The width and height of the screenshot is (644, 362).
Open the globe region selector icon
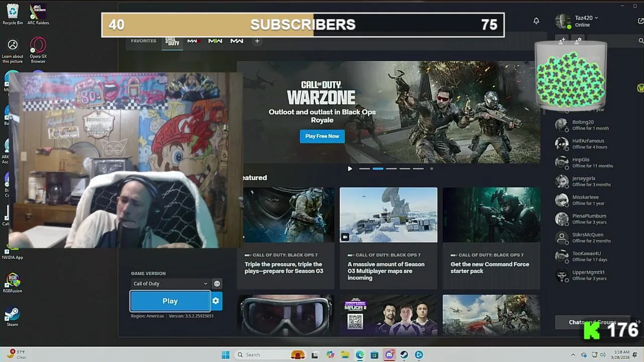217,284
